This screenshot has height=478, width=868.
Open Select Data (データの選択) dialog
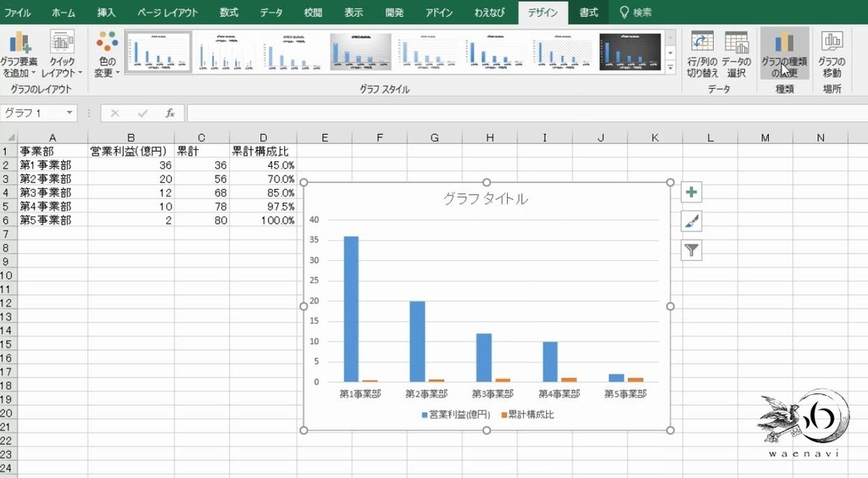coord(737,54)
